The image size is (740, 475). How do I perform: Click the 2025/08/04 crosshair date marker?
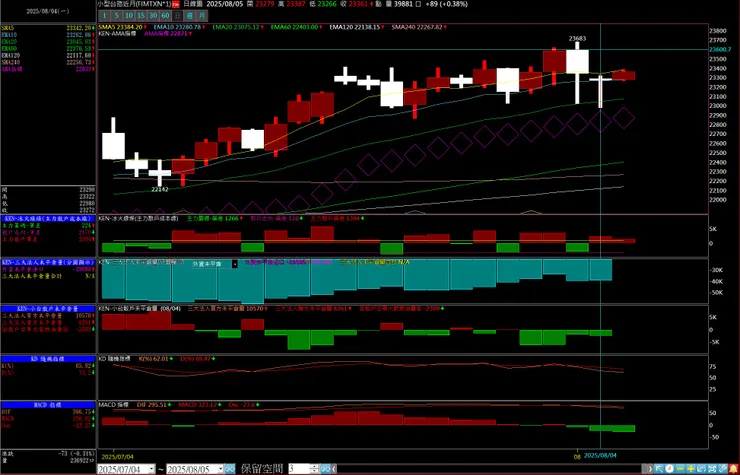pyautogui.click(x=600, y=456)
